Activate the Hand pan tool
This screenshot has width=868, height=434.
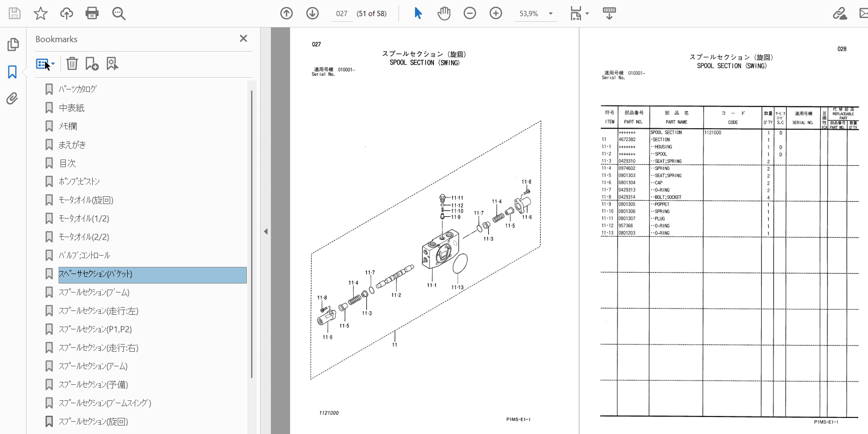[x=444, y=13]
